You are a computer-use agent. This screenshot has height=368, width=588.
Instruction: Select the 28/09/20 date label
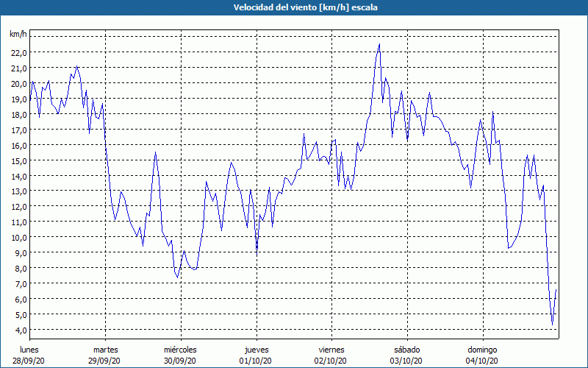29,361
